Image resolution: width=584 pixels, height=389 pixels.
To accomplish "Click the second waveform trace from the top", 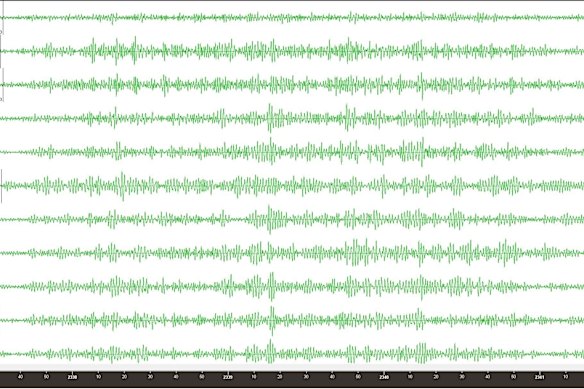I will (292, 51).
